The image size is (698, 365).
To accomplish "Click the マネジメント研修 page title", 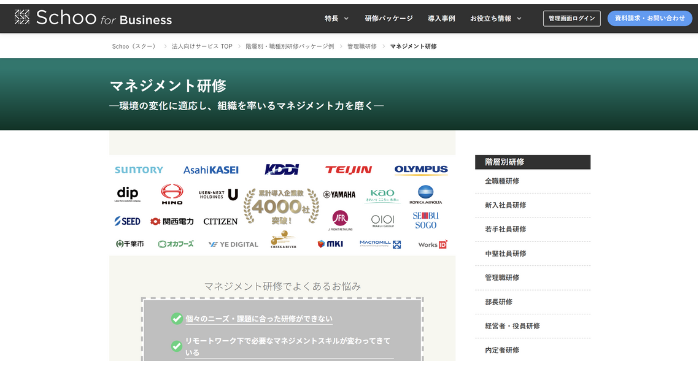I will click(x=168, y=85).
